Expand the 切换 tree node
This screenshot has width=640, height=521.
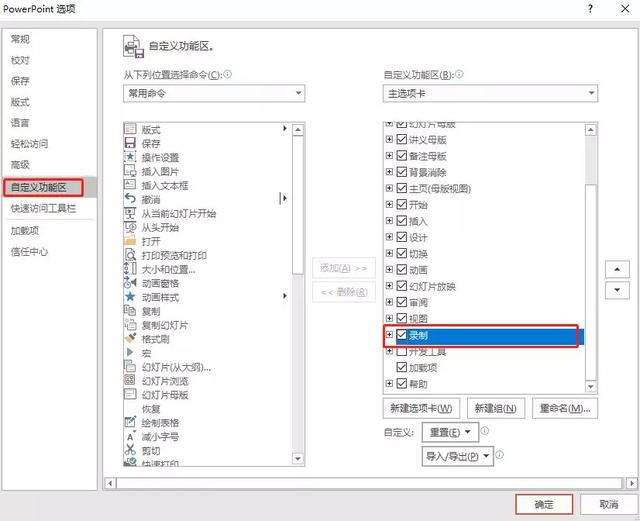click(x=389, y=253)
